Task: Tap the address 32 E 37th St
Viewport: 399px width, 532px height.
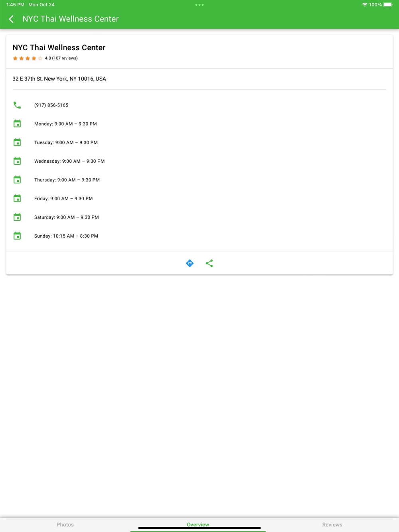Action: click(x=59, y=79)
